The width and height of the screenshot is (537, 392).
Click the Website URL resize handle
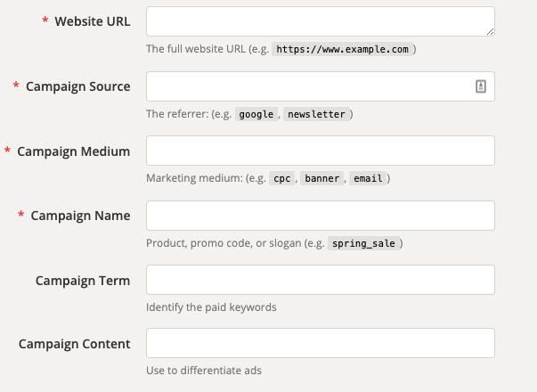coord(489,30)
